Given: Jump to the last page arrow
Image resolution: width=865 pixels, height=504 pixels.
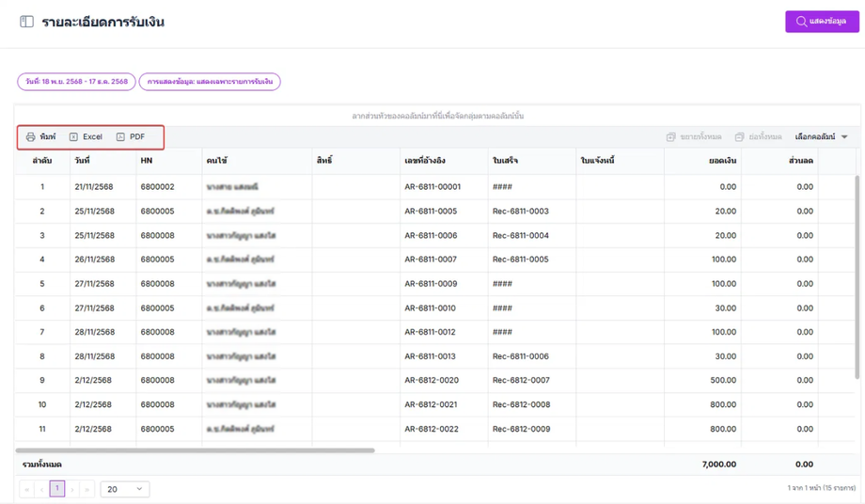Looking at the screenshot, I should tap(87, 489).
